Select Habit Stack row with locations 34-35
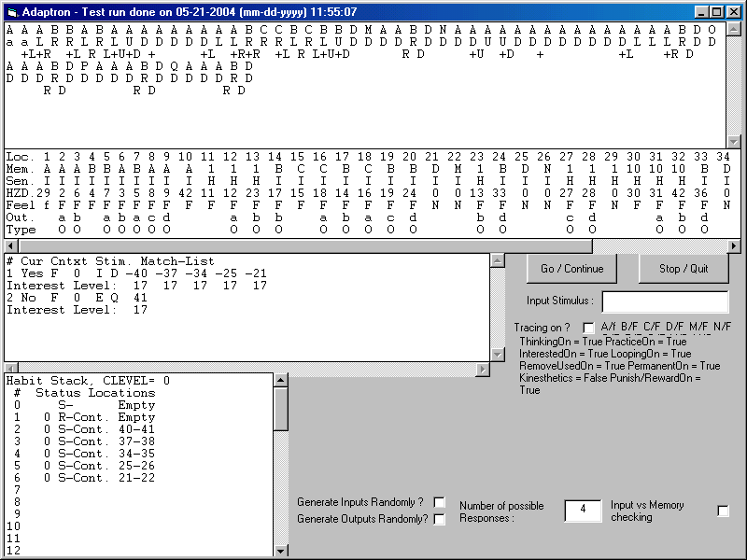Screen dimensions: 747x560 tap(84, 454)
